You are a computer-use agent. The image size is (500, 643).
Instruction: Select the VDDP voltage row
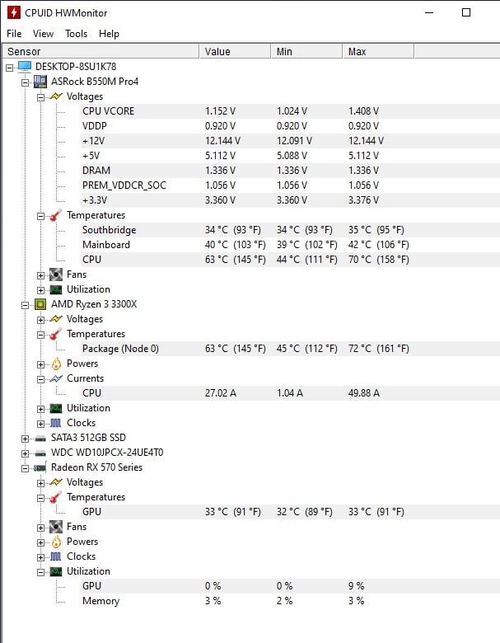[290, 126]
